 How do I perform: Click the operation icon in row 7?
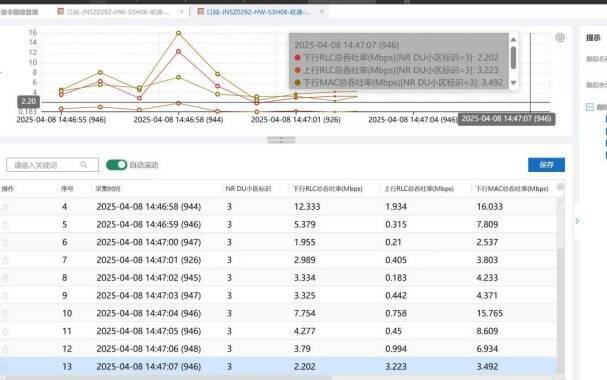click(5, 261)
